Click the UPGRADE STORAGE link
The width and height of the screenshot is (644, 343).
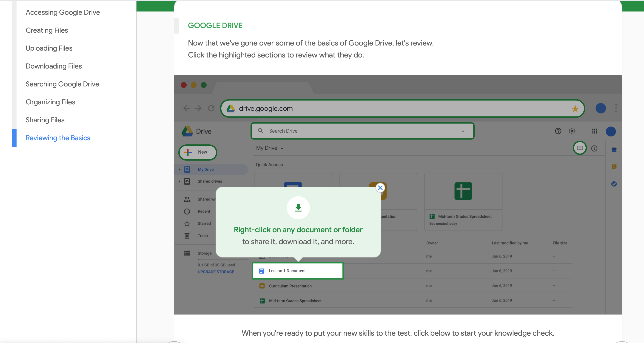[216, 272]
